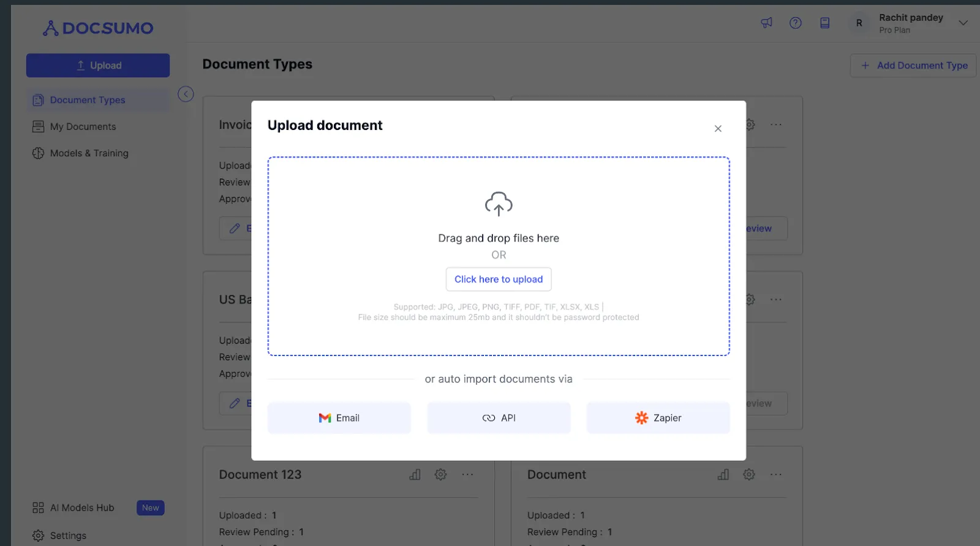This screenshot has width=980, height=546.
Task: Click the My Documents sidebar icon
Action: click(38, 126)
